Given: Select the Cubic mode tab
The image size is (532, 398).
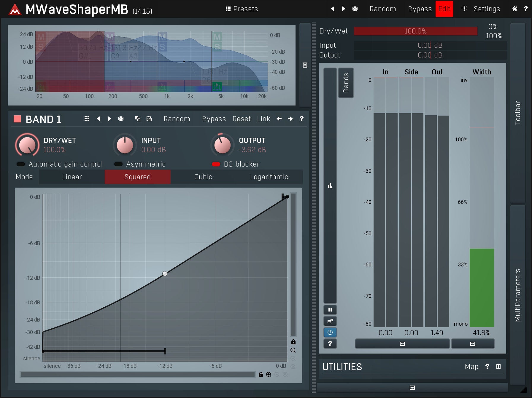Looking at the screenshot, I should click(203, 177).
